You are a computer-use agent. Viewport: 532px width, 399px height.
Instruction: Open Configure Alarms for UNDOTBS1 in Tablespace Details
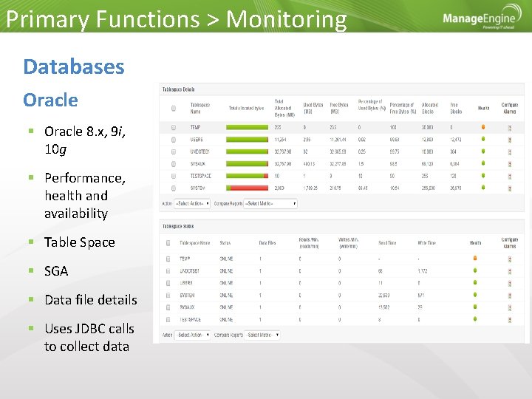click(510, 152)
